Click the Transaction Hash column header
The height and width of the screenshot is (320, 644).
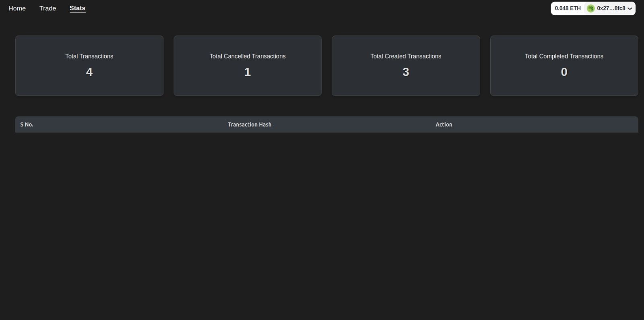point(250,125)
